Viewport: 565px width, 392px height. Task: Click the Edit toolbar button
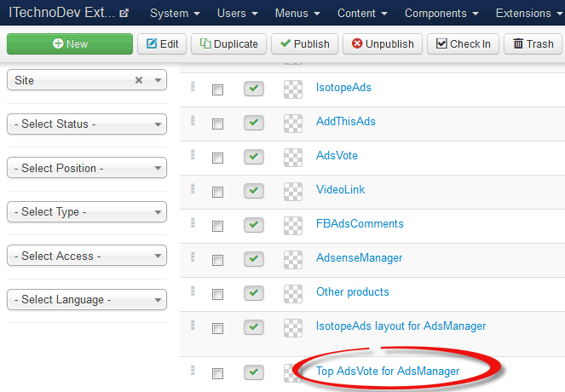pyautogui.click(x=162, y=44)
